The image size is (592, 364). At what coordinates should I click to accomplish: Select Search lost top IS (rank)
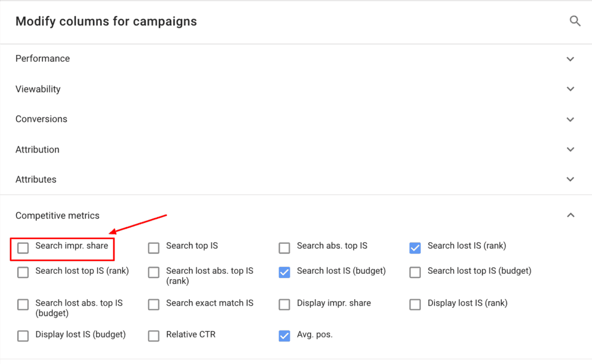coord(23,272)
